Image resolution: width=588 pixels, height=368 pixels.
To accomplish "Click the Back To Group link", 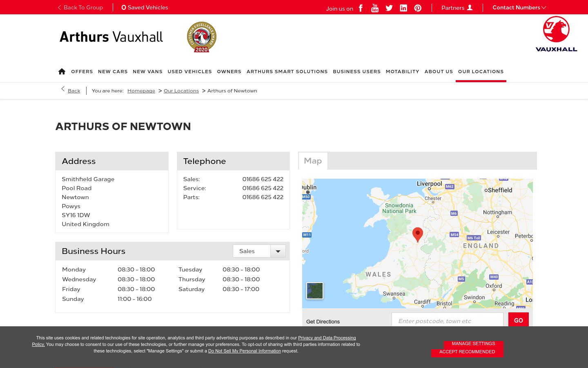I will [x=80, y=7].
